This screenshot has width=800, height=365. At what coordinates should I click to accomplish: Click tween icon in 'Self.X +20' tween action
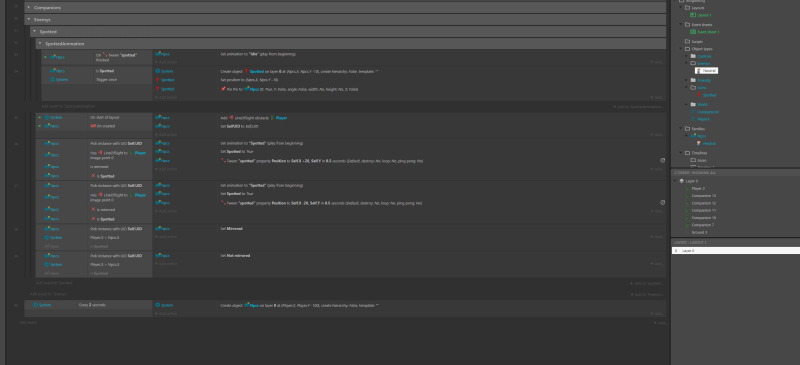pos(223,161)
